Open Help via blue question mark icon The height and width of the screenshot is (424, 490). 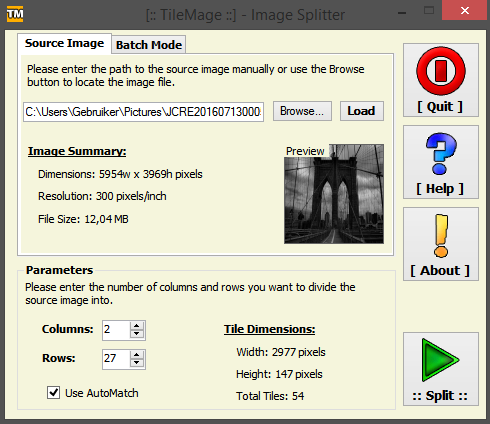click(x=441, y=153)
